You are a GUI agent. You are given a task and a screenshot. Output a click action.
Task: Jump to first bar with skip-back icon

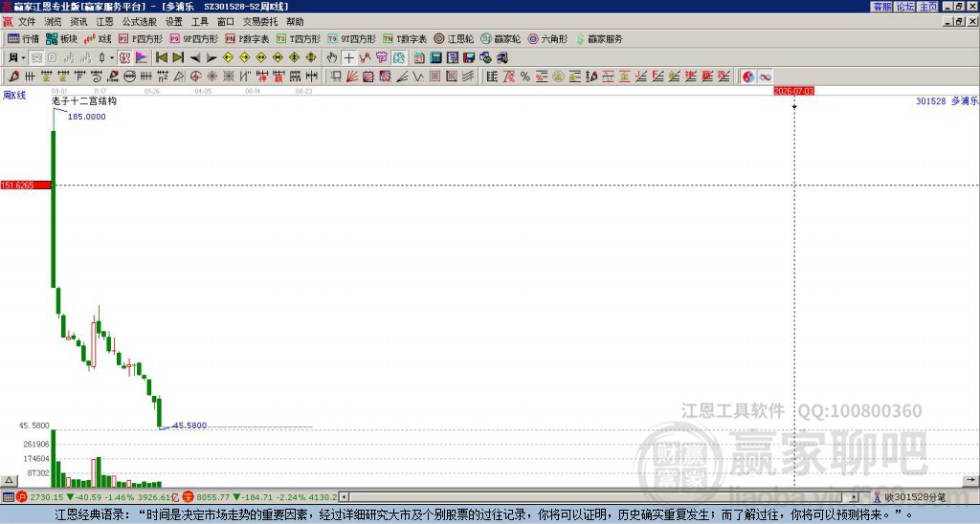[x=161, y=58]
